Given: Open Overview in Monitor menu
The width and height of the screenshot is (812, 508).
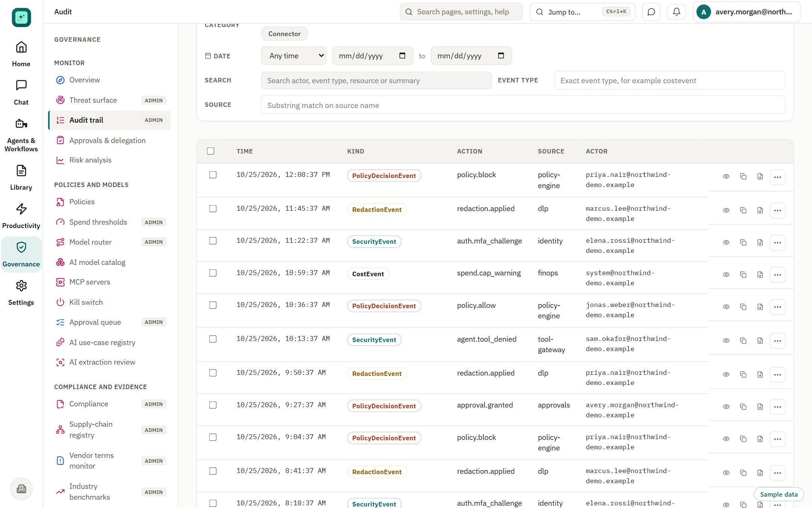Looking at the screenshot, I should pos(109,80).
